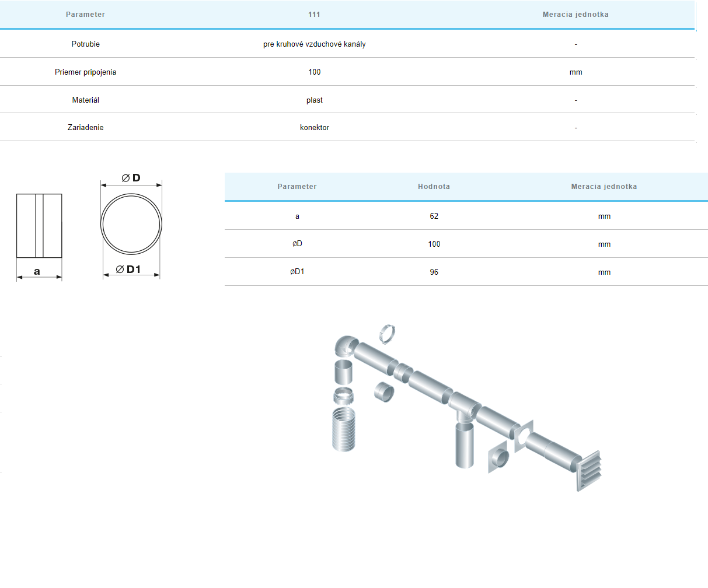Click the side-view connector dimension drawing
This screenshot has width=708, height=588.
click(39, 226)
